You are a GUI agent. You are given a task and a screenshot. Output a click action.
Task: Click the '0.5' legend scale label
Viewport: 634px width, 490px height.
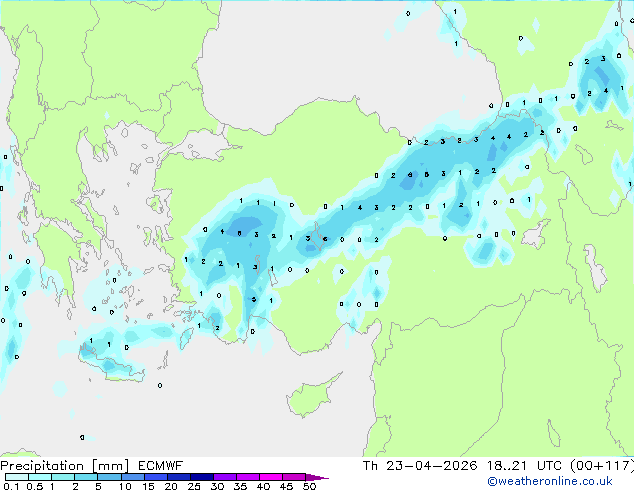35,486
